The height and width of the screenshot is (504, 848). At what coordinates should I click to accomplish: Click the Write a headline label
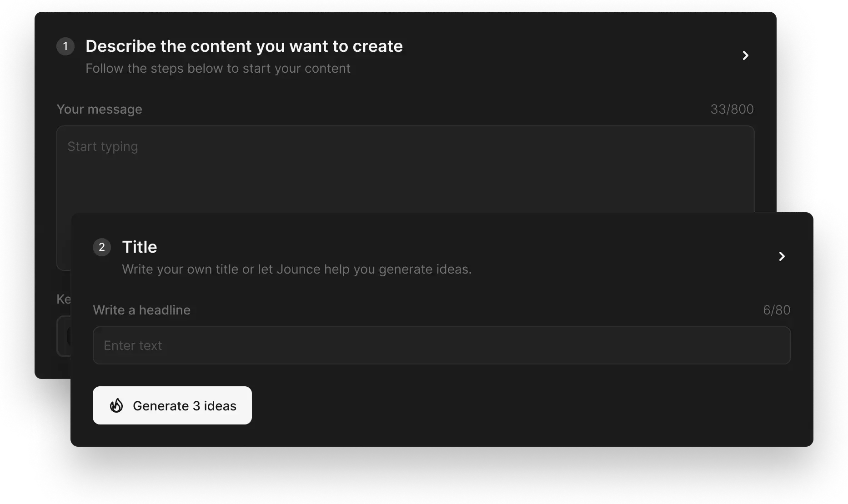[141, 310]
